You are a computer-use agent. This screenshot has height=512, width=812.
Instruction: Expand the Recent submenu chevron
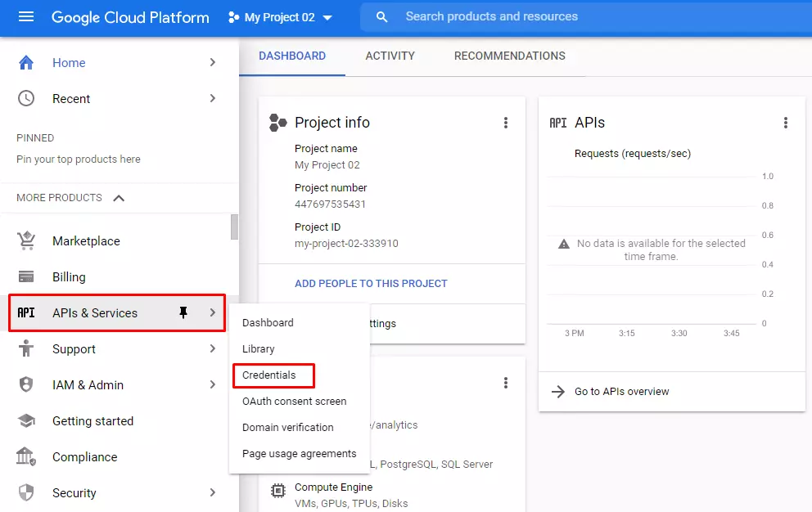212,98
